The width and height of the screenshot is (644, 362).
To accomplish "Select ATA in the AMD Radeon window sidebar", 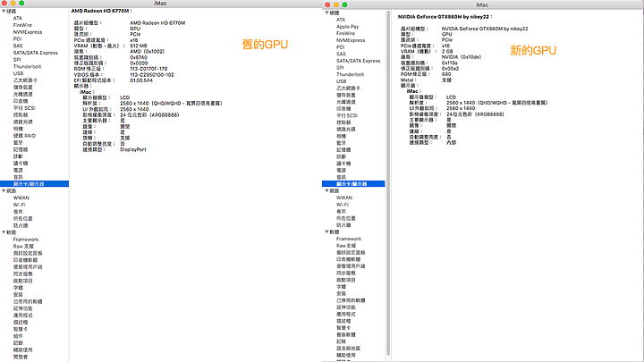I will coord(17,18).
